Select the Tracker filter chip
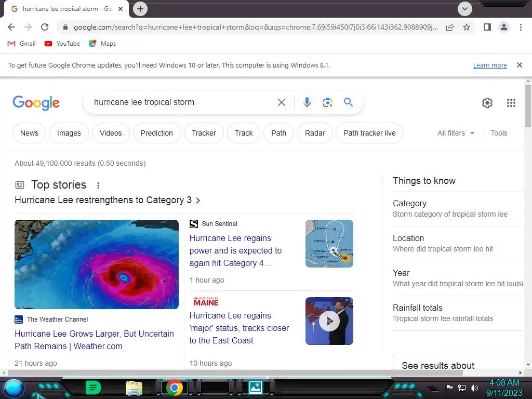The width and height of the screenshot is (532, 399). [204, 133]
